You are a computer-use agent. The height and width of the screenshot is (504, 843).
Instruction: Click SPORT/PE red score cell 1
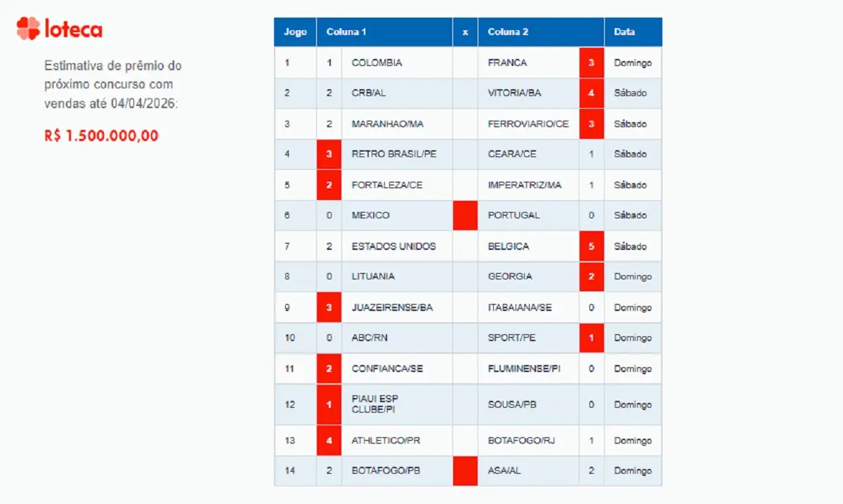coord(592,338)
